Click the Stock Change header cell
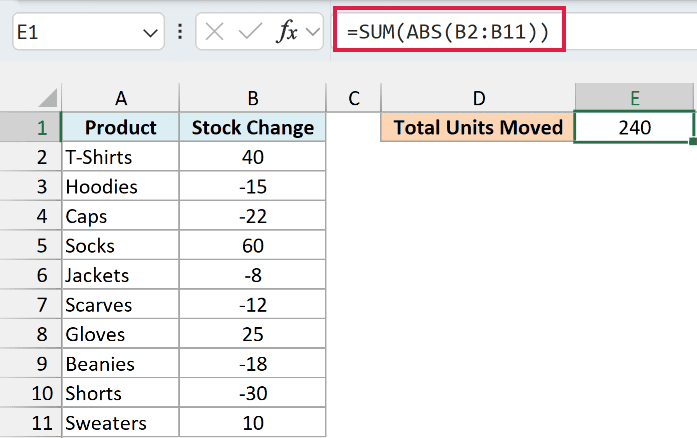The height and width of the screenshot is (438, 697). tap(252, 127)
